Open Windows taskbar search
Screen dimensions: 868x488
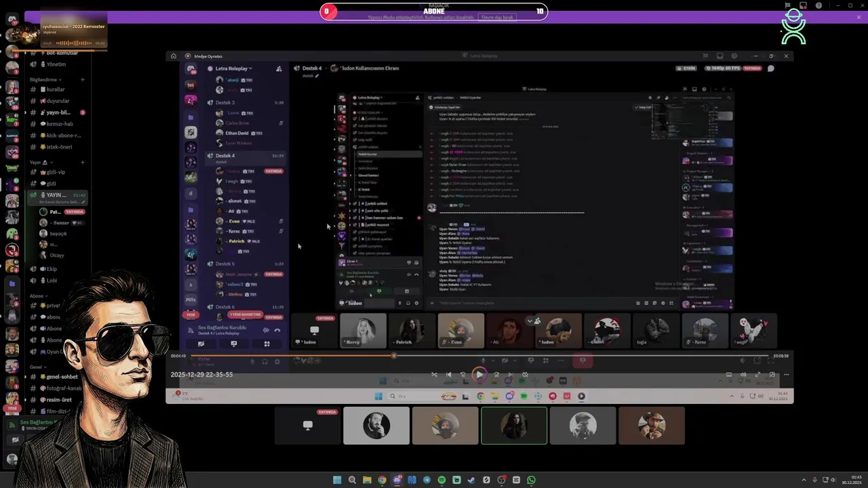(352, 480)
